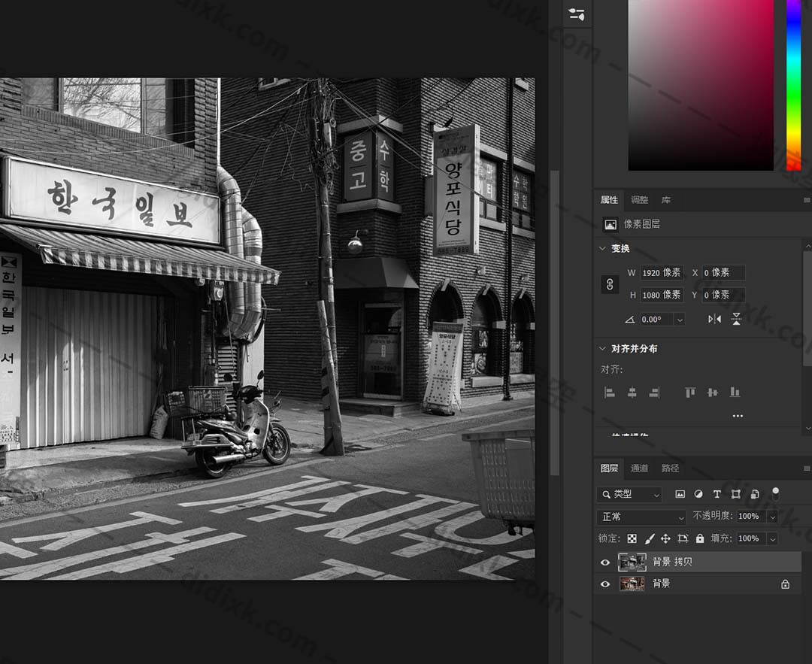Select the 背景 拷贝 layer name
812x664 pixels.
(672, 562)
